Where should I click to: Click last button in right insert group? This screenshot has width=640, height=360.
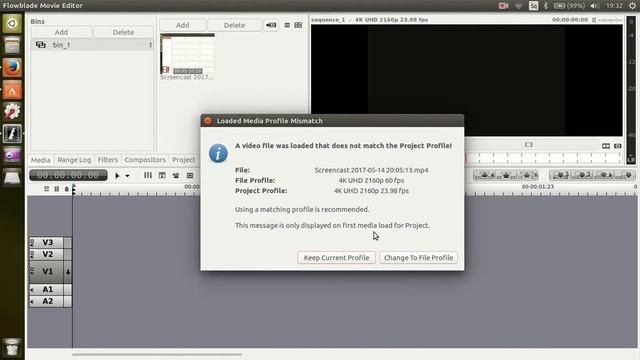(x=626, y=176)
